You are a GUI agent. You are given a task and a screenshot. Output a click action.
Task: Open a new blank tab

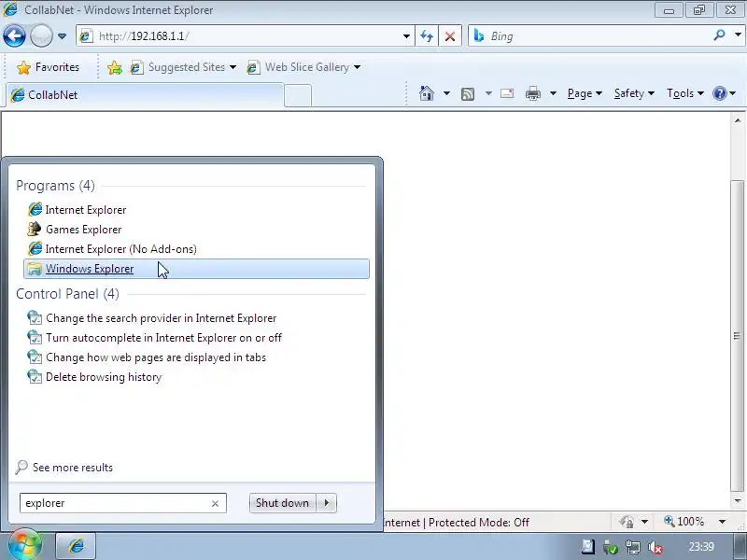point(298,96)
